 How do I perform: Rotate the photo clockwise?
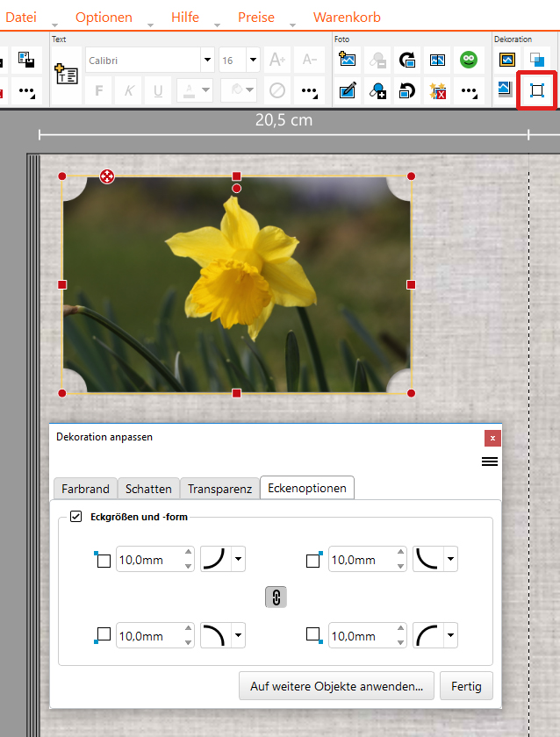407,61
